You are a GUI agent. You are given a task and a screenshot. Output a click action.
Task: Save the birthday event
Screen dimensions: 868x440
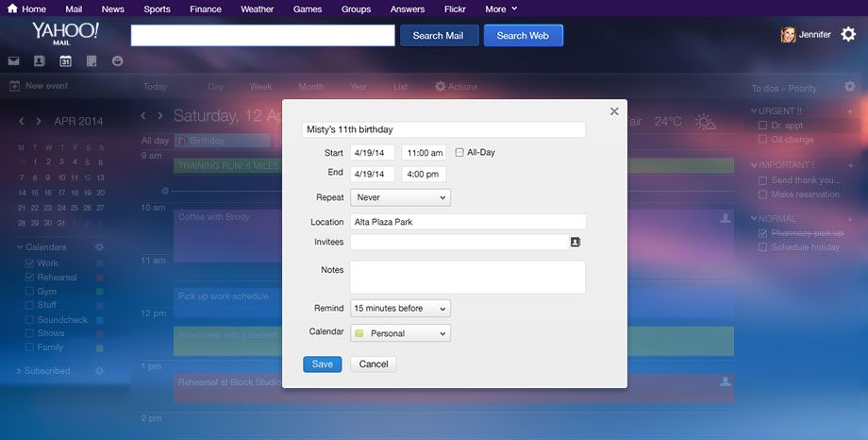pos(322,364)
